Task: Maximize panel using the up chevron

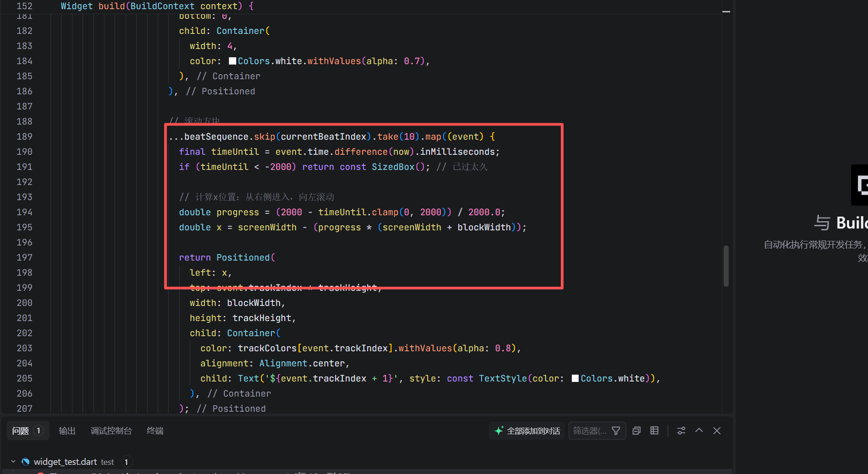Action: [x=699, y=430]
